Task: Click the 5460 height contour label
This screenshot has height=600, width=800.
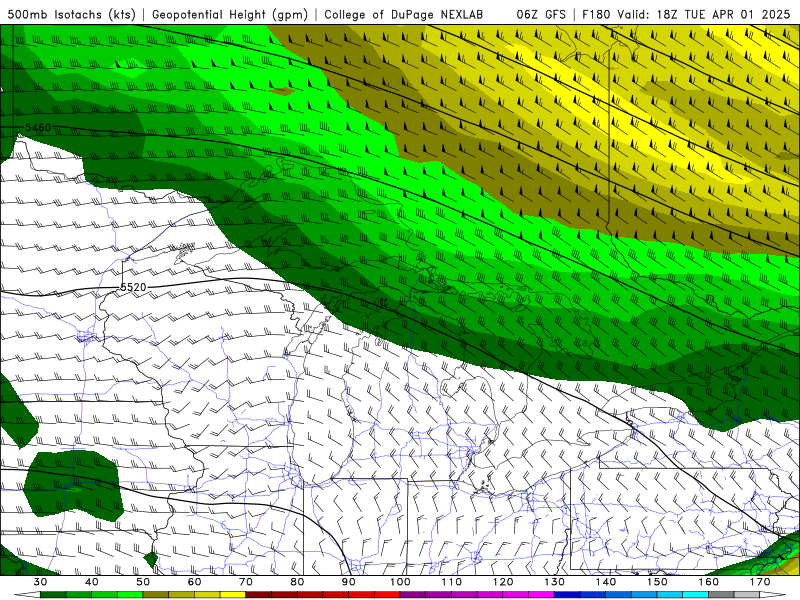Action: tap(38, 127)
